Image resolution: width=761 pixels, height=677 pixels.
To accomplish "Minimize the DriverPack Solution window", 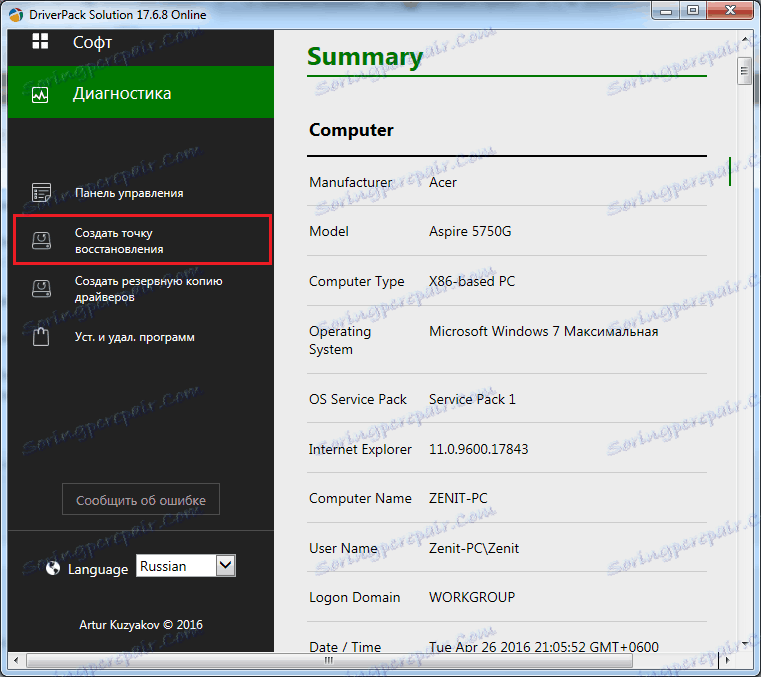I will click(x=666, y=11).
